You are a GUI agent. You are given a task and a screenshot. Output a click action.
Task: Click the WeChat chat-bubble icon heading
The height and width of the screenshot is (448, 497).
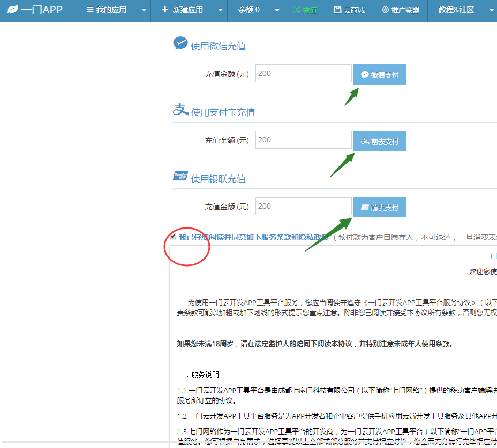(180, 43)
